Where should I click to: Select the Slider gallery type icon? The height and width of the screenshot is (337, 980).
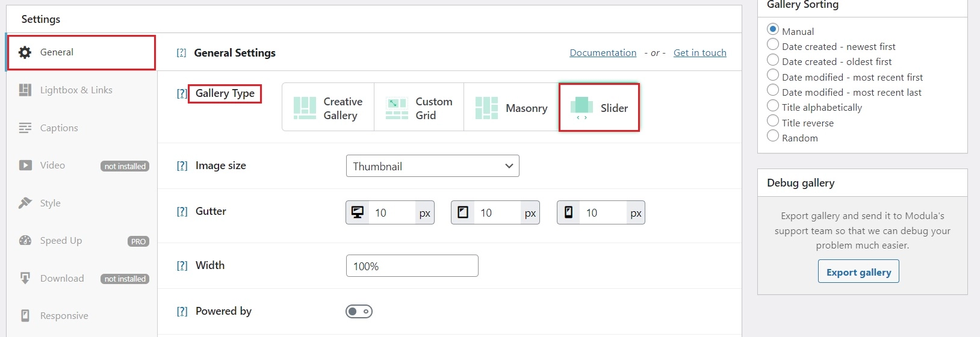pyautogui.click(x=581, y=108)
